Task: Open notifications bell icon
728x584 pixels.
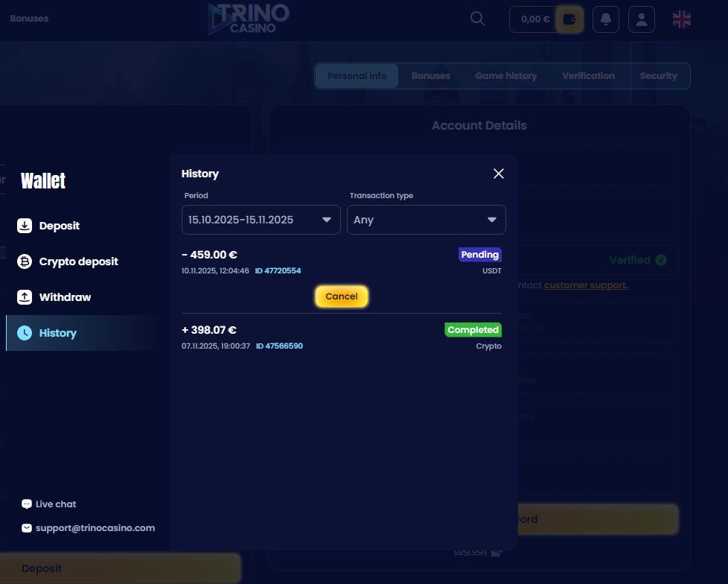Action: (x=606, y=19)
